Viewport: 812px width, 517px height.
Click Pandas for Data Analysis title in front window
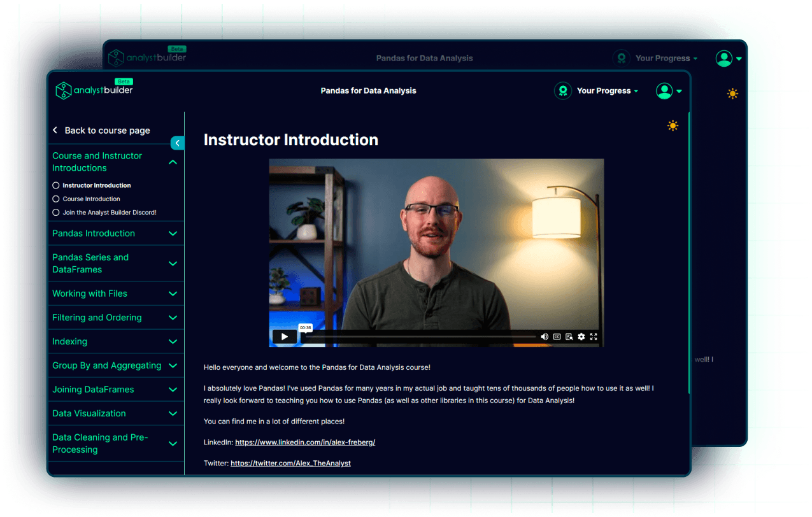click(368, 91)
